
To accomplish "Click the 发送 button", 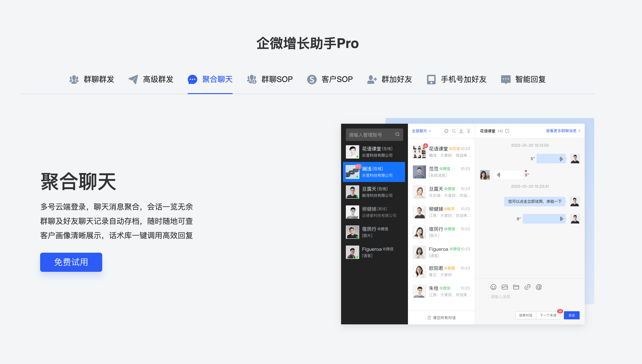I will (572, 315).
